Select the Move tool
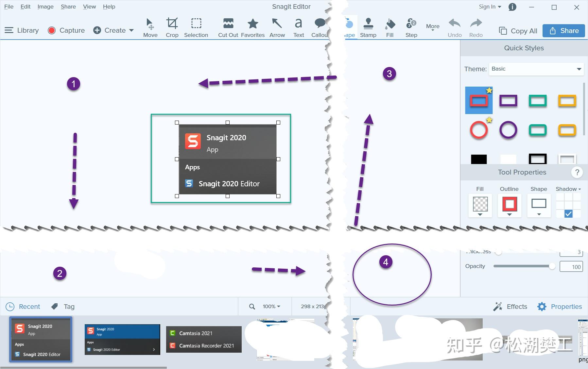This screenshot has width=588, height=369. (x=150, y=28)
